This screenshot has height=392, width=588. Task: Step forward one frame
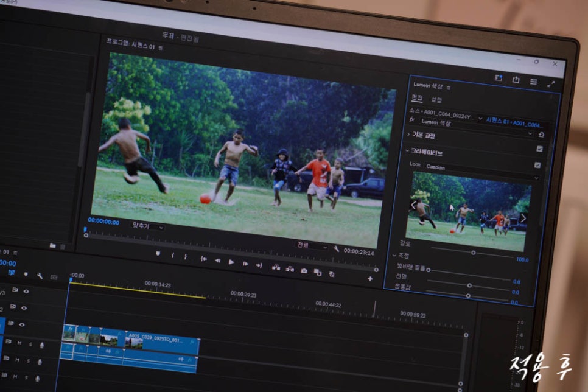click(x=245, y=264)
